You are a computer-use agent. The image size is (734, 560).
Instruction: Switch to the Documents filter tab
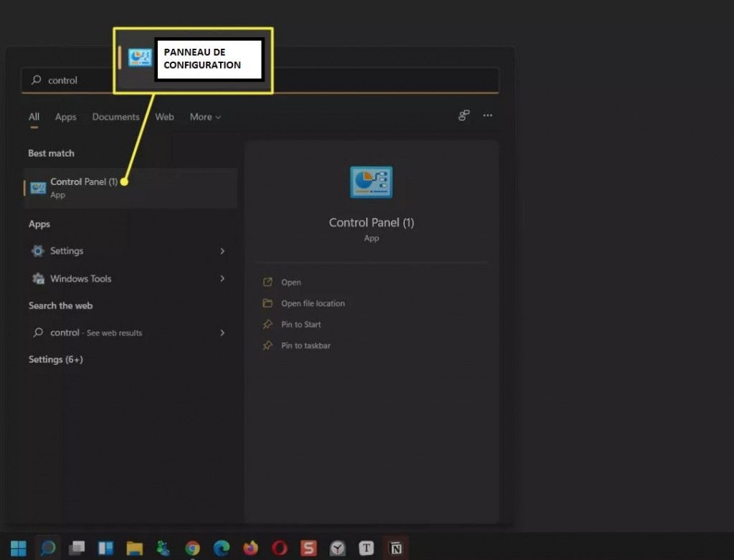(x=115, y=117)
